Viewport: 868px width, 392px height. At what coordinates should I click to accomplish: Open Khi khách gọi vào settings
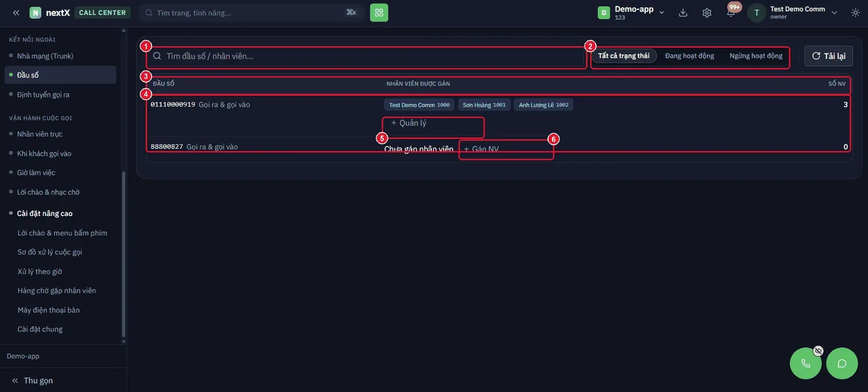tap(45, 153)
